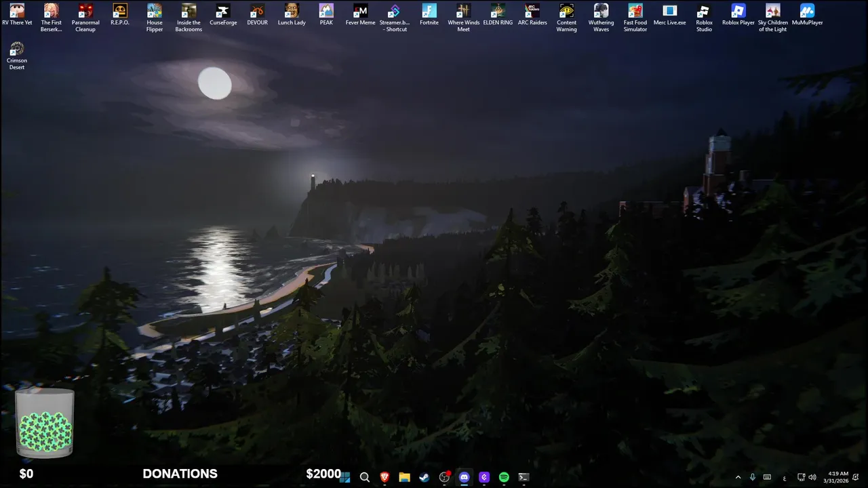The image size is (868, 488).
Task: Open House Flipper desktop shortcut
Action: 155,17
